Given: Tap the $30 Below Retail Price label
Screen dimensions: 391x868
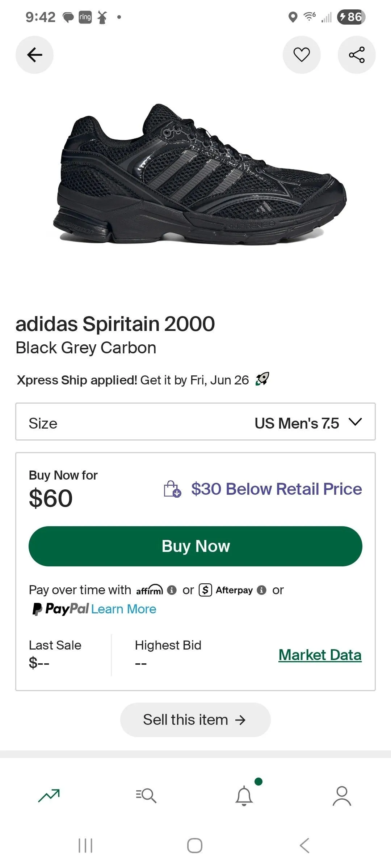Looking at the screenshot, I should (x=277, y=489).
